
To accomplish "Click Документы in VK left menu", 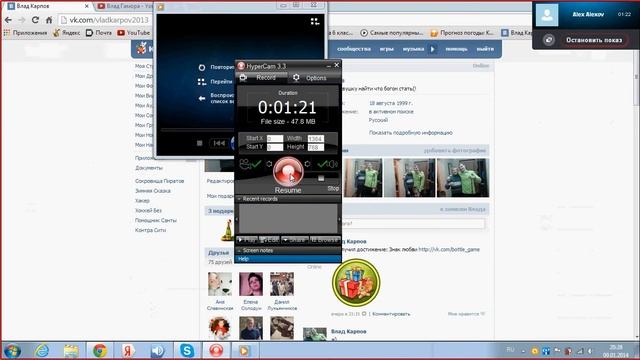I will pos(149,168).
